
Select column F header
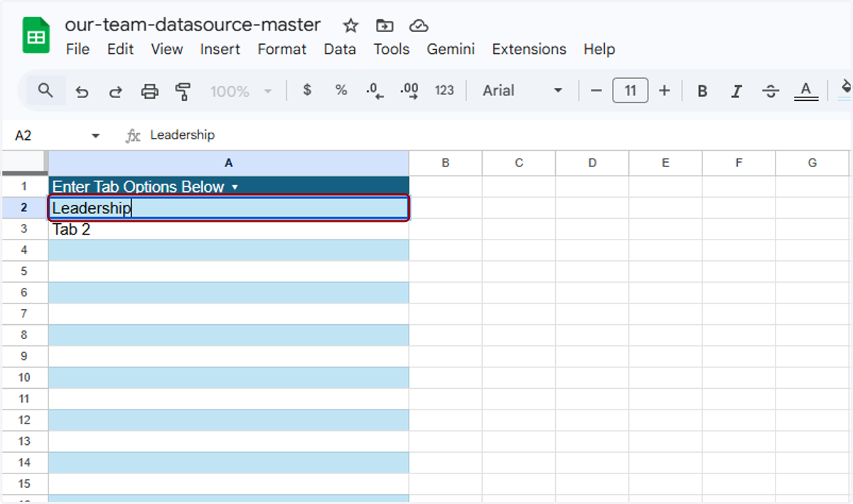point(739,163)
